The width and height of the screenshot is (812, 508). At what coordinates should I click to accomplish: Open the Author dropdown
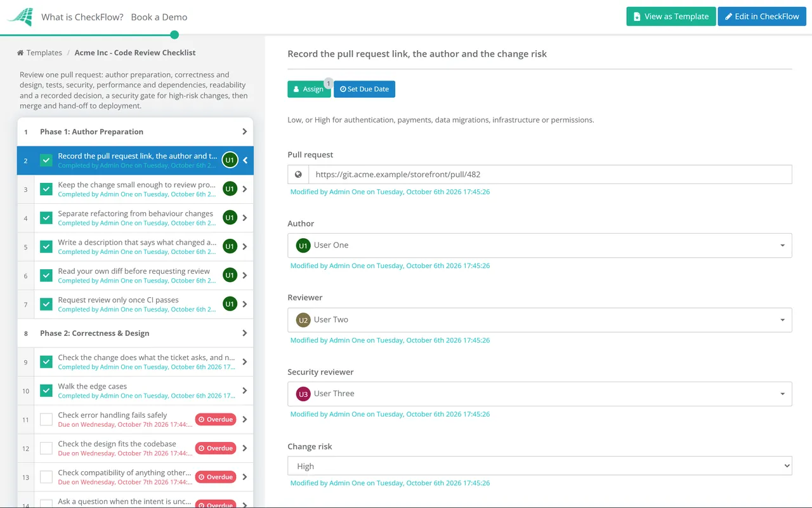[540, 245]
